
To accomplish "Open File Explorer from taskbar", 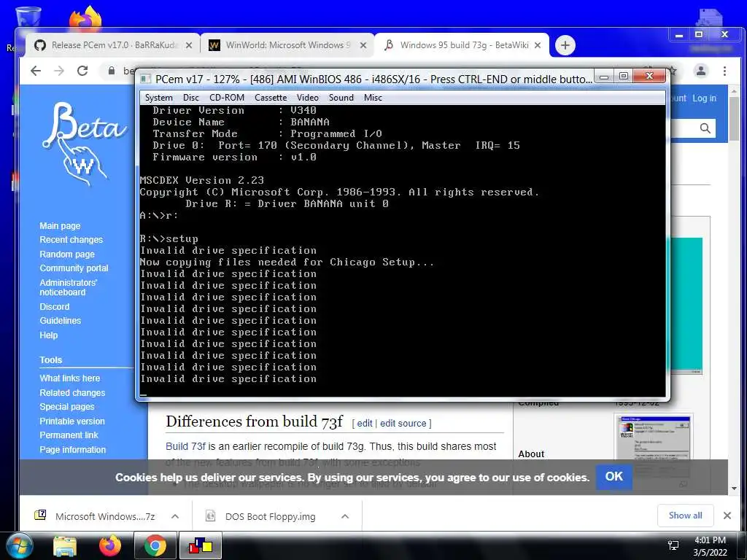I will click(64, 545).
